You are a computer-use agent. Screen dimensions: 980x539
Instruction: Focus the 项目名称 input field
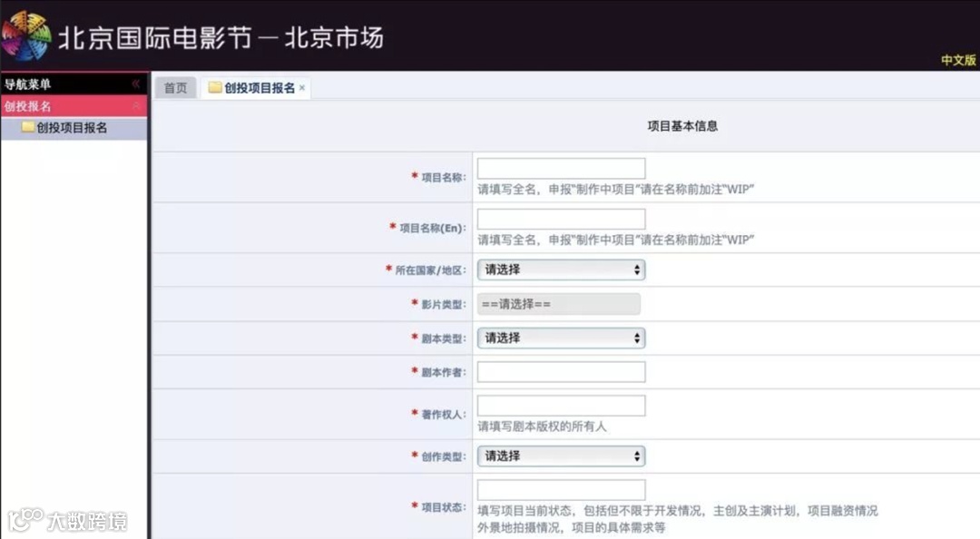(x=561, y=168)
